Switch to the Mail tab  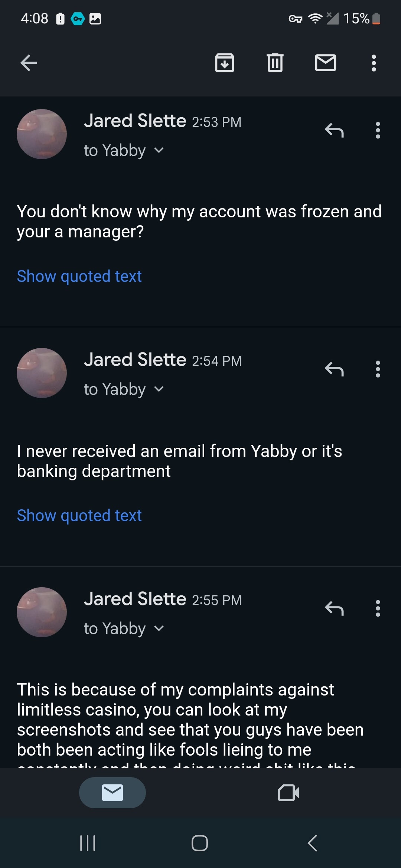pos(113,793)
